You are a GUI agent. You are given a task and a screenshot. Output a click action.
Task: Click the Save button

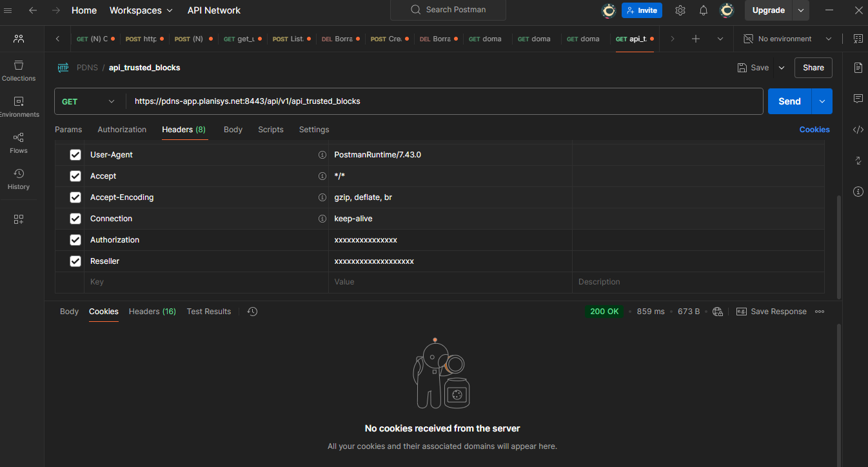pos(753,68)
